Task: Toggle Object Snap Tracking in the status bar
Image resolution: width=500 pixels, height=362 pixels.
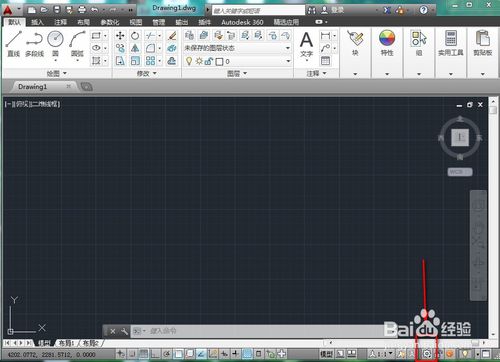Action: (201, 354)
